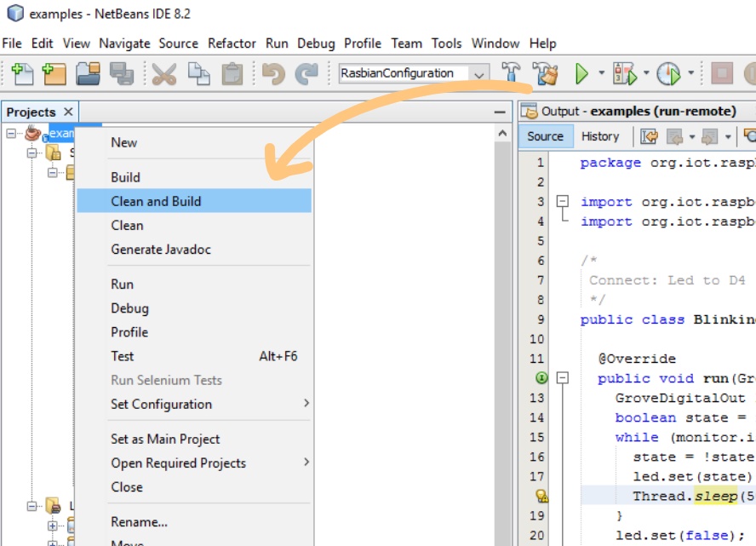Open the Refactor menu

click(x=232, y=43)
